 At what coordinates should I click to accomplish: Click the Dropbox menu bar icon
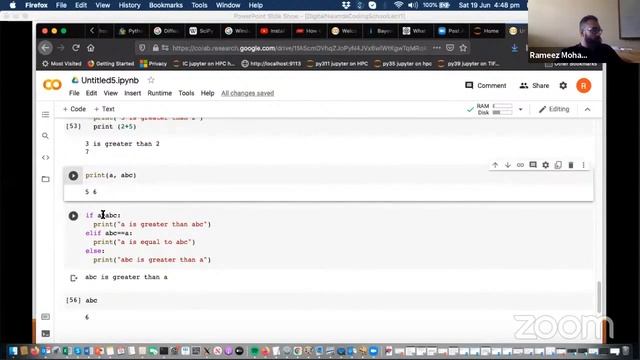(346, 5)
